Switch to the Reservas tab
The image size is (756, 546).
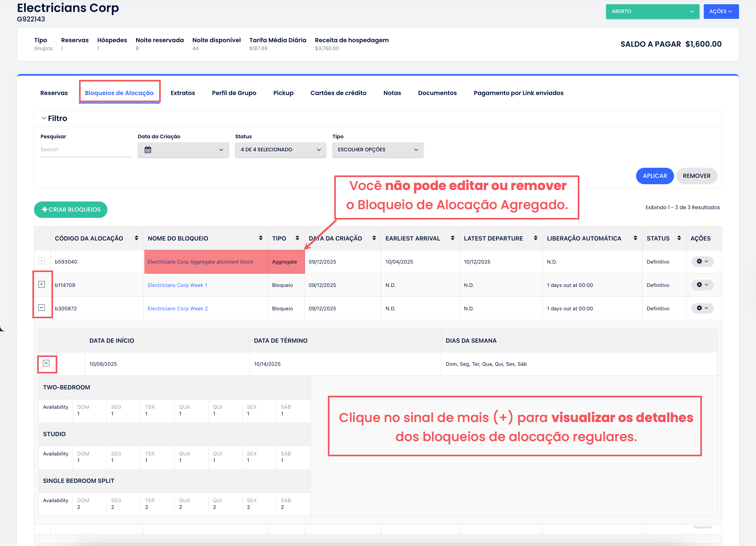point(54,93)
